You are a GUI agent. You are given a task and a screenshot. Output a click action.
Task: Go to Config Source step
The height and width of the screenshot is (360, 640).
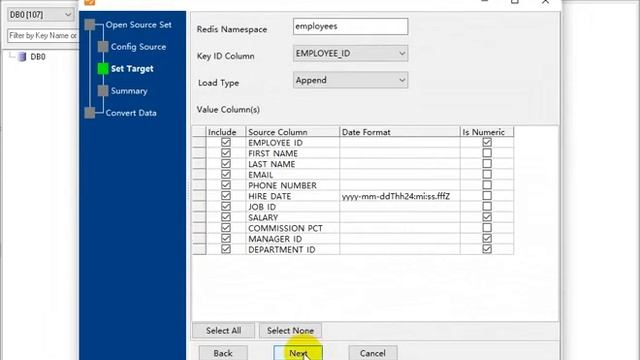tap(138, 47)
